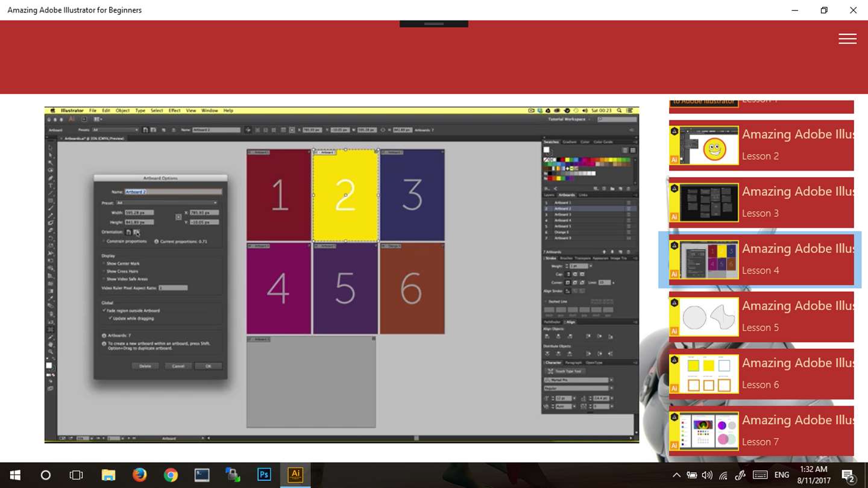Open the hamburger menu in the red header

pos(847,39)
